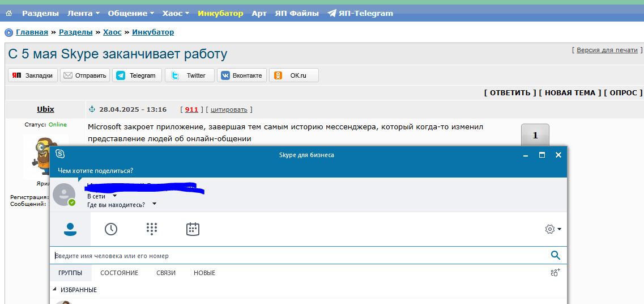The width and height of the screenshot is (644, 304).
Task: Click the post date 28.04.2025 - 13:16
Action: click(133, 109)
